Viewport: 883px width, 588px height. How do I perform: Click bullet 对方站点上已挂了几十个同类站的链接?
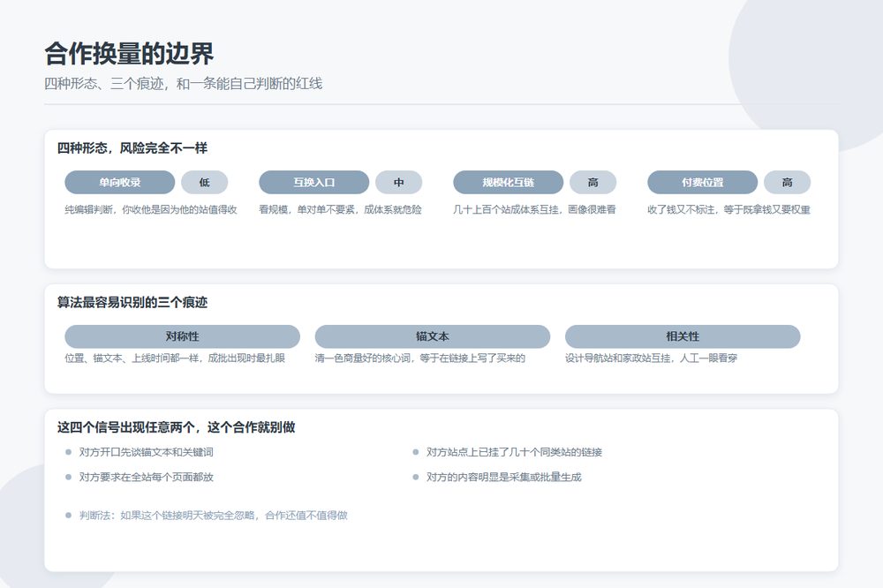(x=514, y=452)
